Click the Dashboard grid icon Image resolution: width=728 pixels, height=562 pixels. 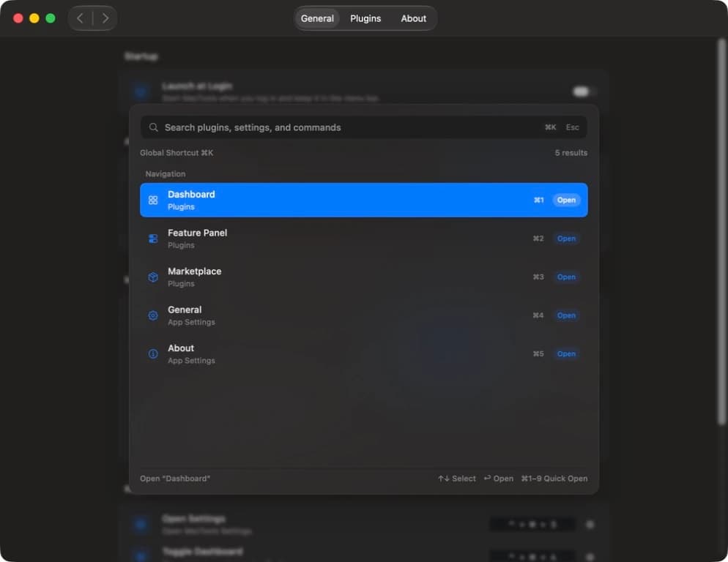153,200
